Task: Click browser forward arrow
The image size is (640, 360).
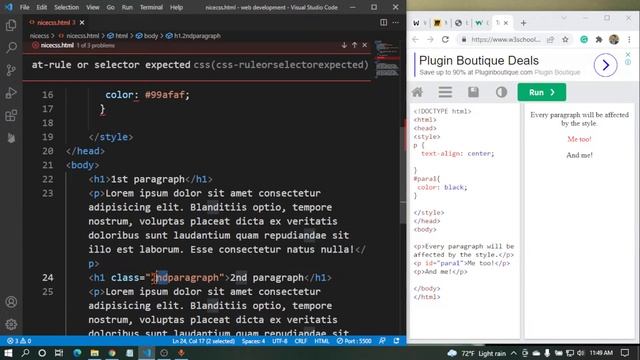Action: [x=430, y=40]
